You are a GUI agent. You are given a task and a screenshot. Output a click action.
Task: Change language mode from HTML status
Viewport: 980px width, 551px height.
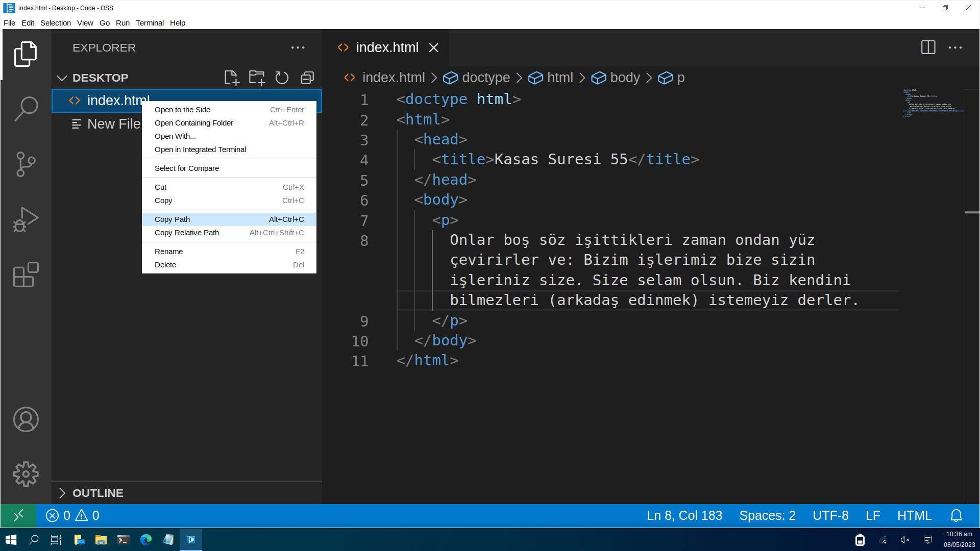point(914,516)
